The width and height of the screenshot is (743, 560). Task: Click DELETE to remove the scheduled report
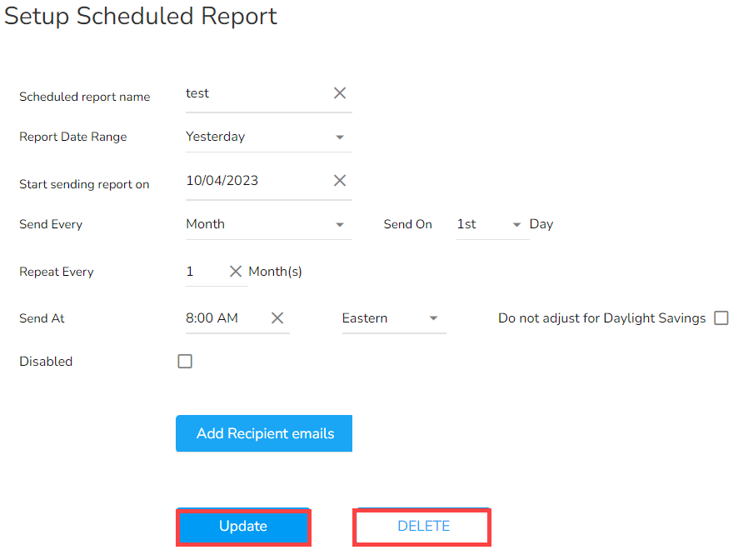[423, 527]
